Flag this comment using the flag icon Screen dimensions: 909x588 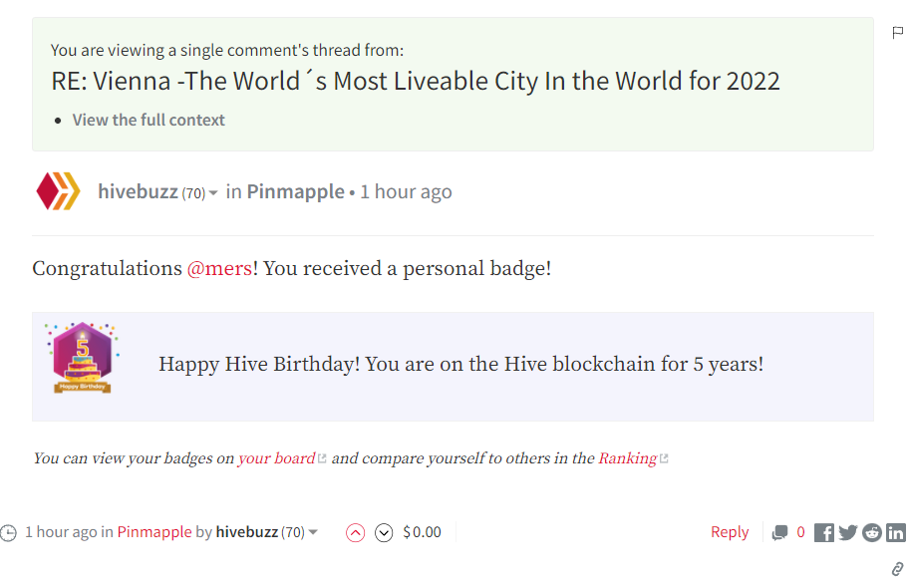(898, 33)
